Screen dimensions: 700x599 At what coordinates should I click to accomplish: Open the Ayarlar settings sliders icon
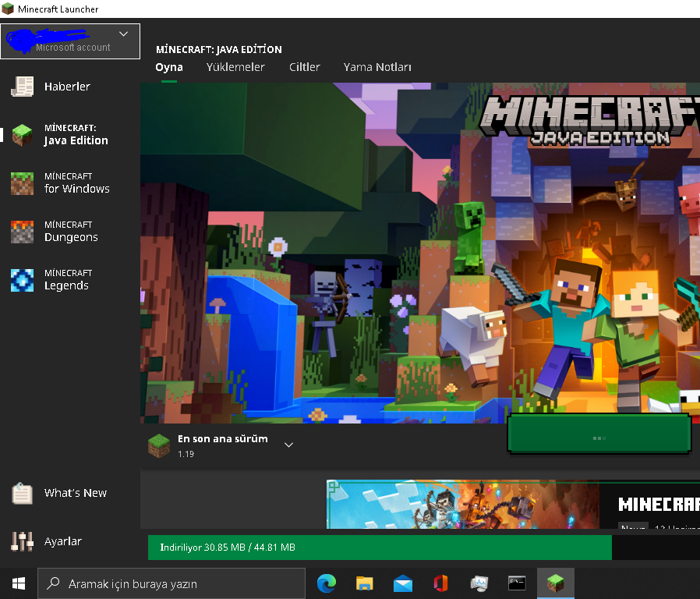23,541
